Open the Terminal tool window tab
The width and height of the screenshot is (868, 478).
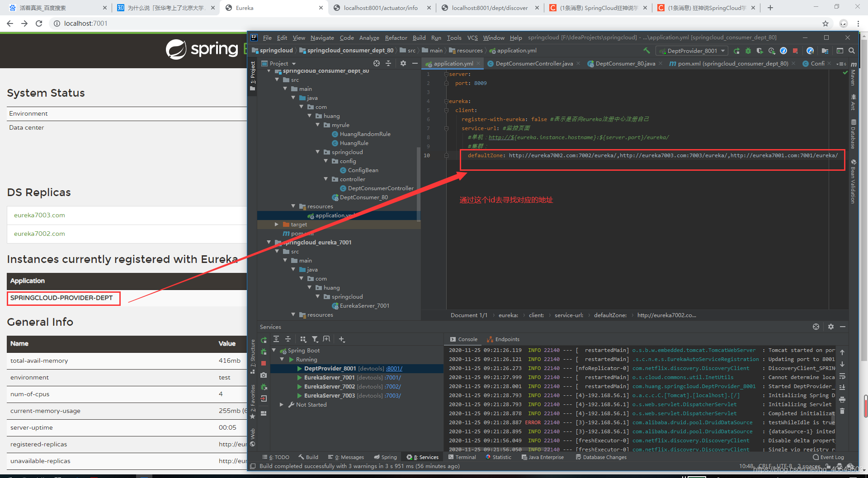click(462, 457)
